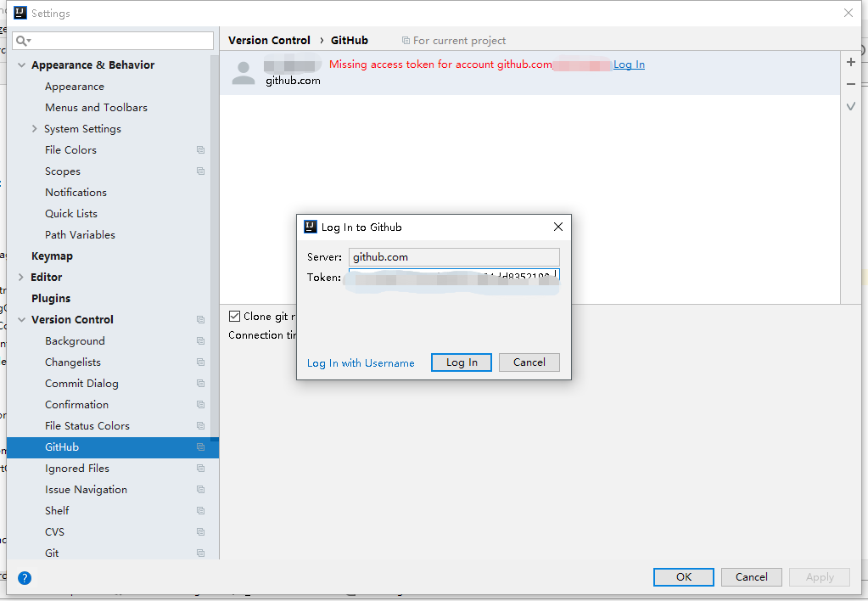Click Log In with Username link
The image size is (868, 601).
pos(361,362)
